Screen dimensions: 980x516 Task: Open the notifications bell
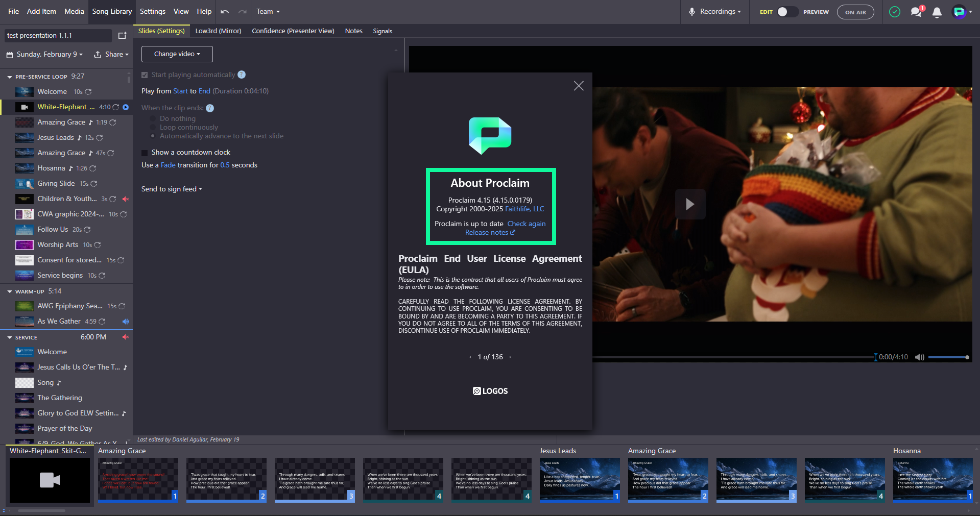click(937, 12)
